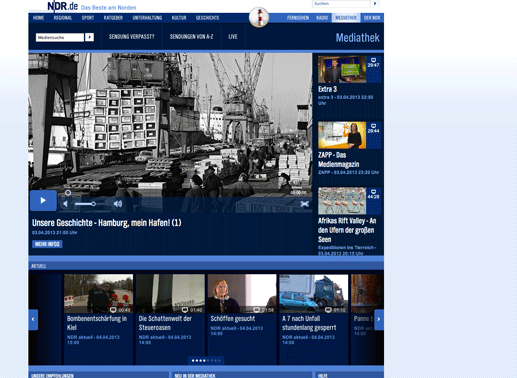Adjust the volume slider knob

tap(93, 204)
